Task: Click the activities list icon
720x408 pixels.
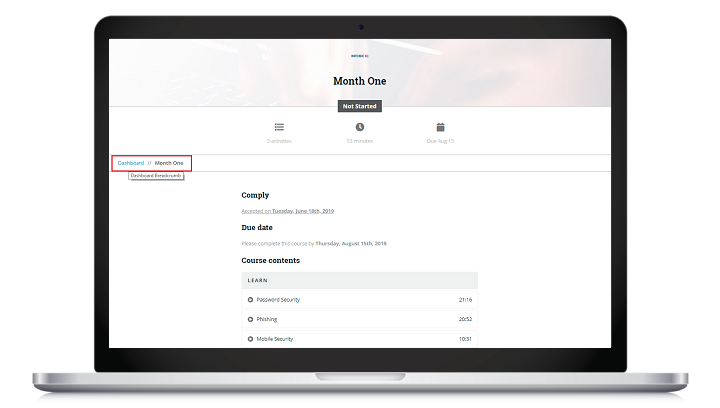Action: point(279,127)
